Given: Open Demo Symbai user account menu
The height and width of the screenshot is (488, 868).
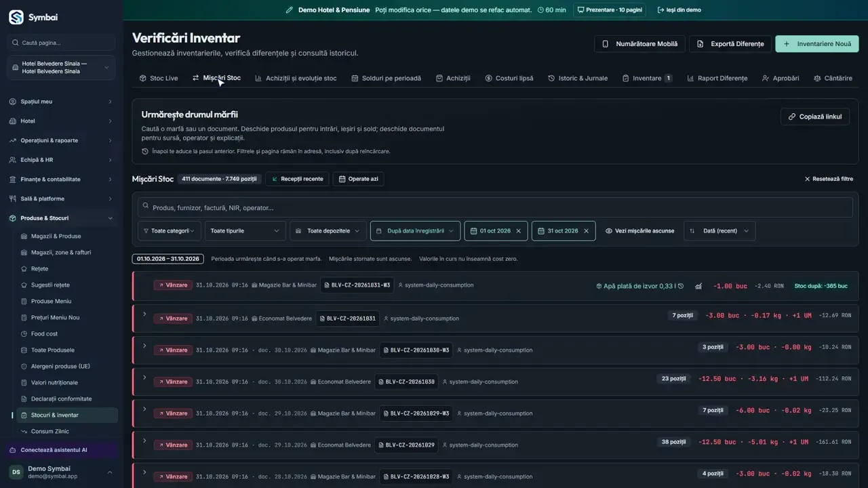Looking at the screenshot, I should pos(61,472).
